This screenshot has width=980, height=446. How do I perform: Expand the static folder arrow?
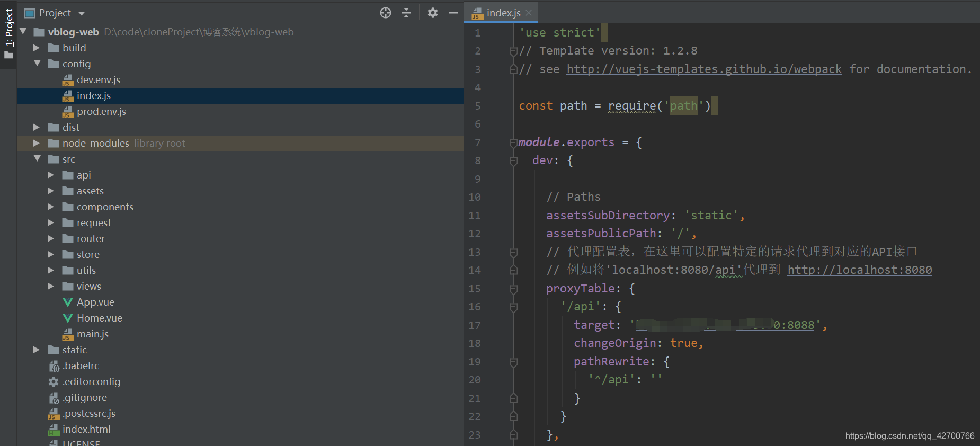click(x=37, y=350)
